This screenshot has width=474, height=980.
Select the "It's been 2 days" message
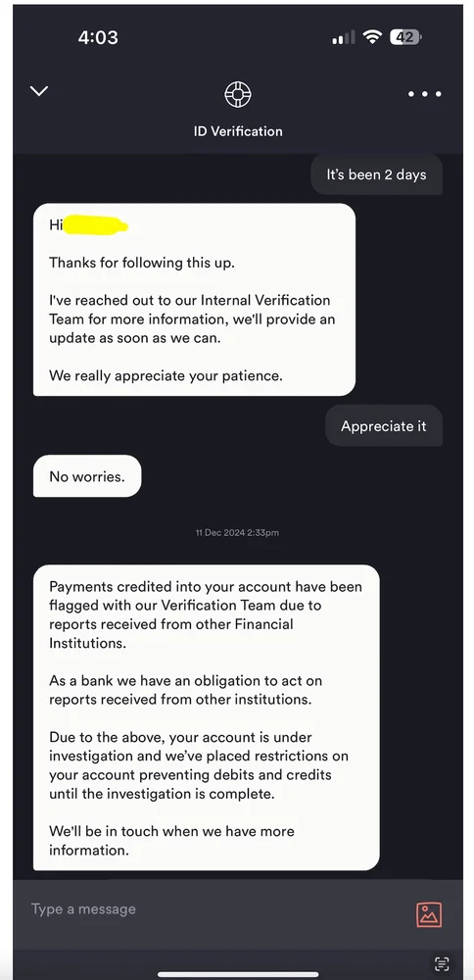pyautogui.click(x=377, y=174)
